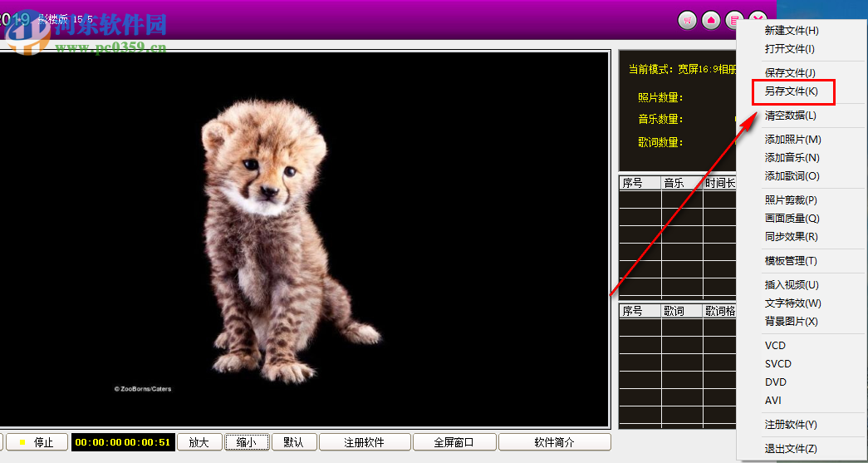Choose 添加照片(M) menu item

pyautogui.click(x=792, y=140)
